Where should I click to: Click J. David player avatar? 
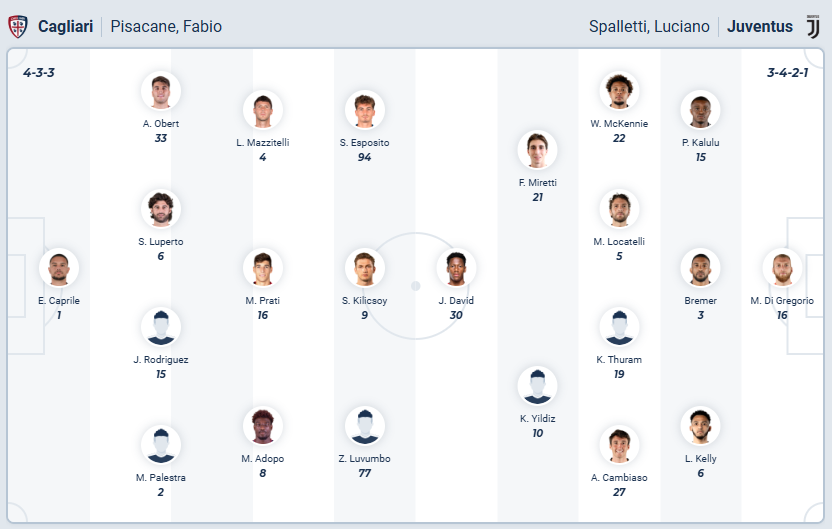(x=456, y=268)
